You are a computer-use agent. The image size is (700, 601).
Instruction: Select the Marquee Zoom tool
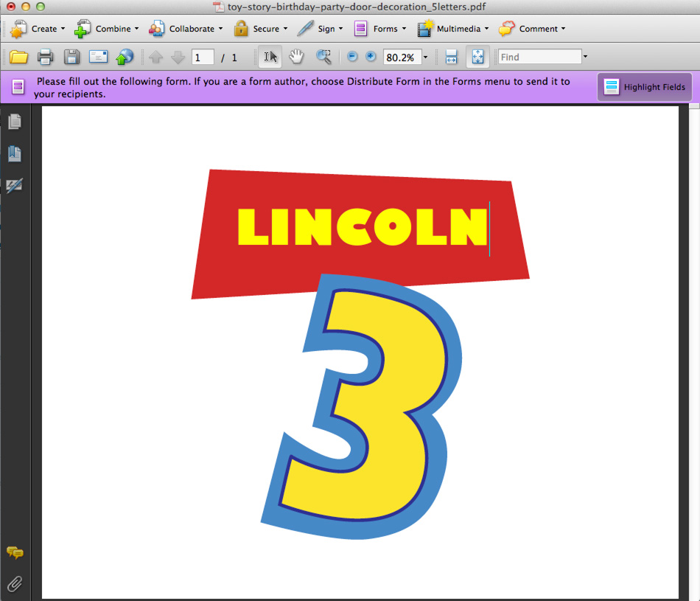pyautogui.click(x=323, y=57)
